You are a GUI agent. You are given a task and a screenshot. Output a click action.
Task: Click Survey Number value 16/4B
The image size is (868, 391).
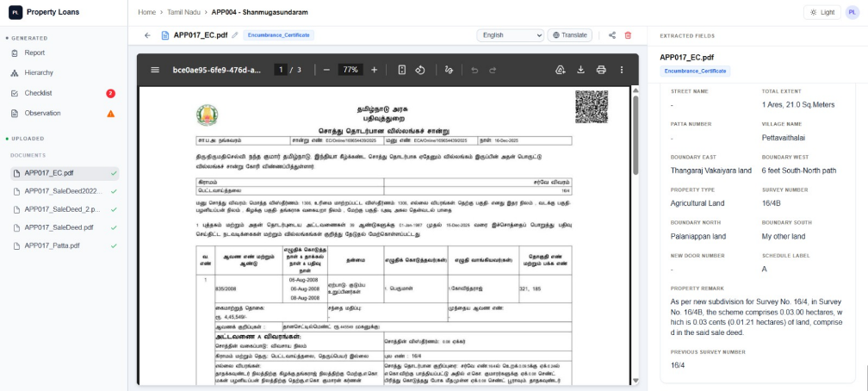pos(772,203)
